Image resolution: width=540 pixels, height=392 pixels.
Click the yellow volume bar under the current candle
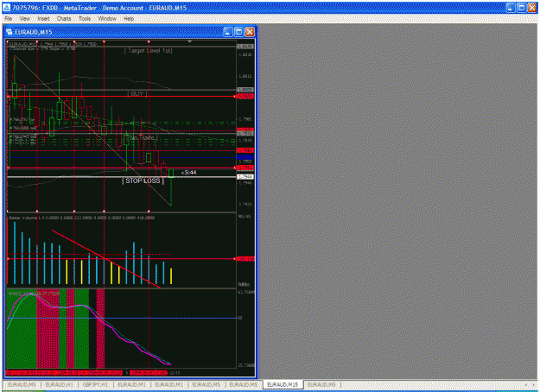click(171, 276)
